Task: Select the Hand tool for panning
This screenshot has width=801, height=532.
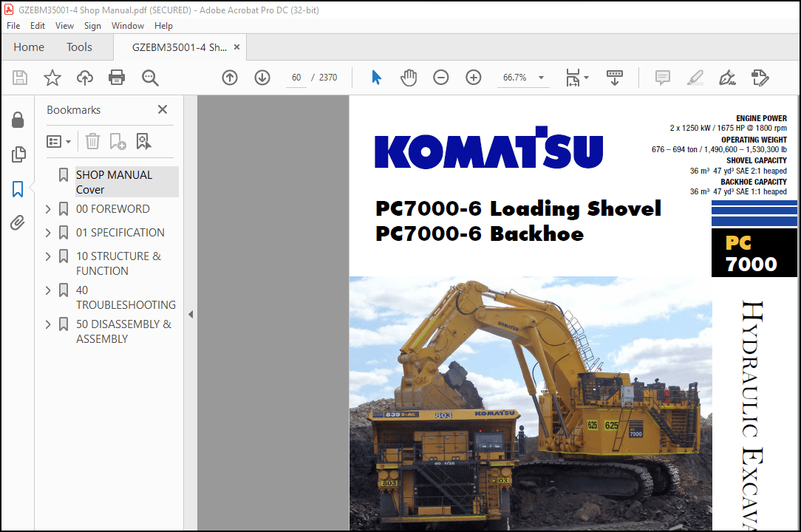Action: (x=409, y=77)
